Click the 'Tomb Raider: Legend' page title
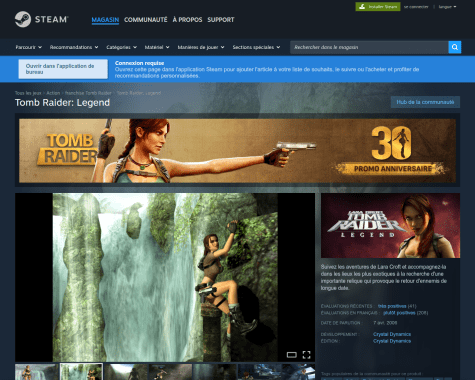This screenshot has width=475, height=380. click(x=62, y=103)
